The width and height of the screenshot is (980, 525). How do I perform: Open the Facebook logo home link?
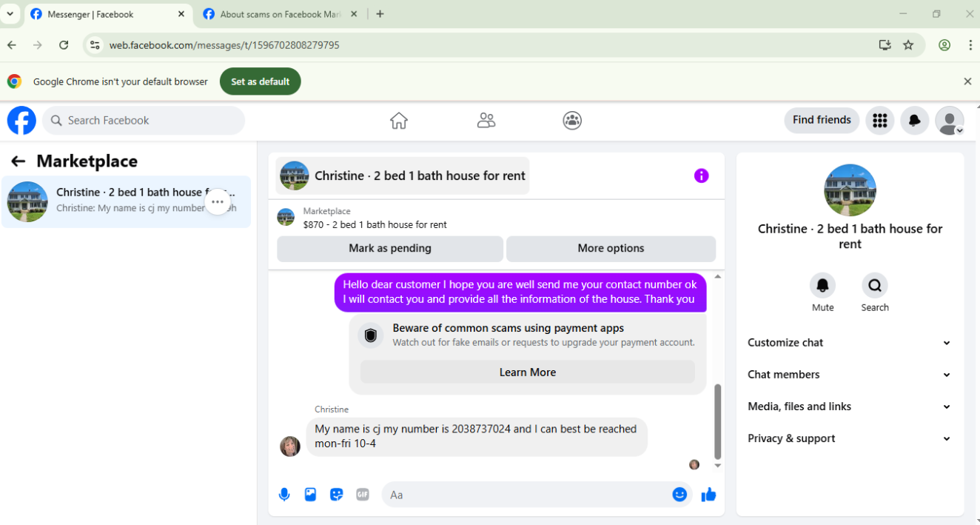click(x=21, y=120)
